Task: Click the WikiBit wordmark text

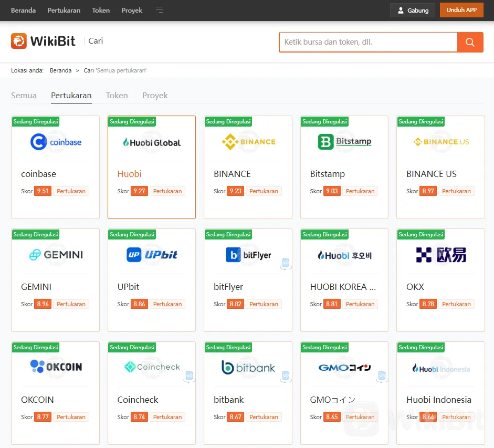Action: pyautogui.click(x=53, y=41)
